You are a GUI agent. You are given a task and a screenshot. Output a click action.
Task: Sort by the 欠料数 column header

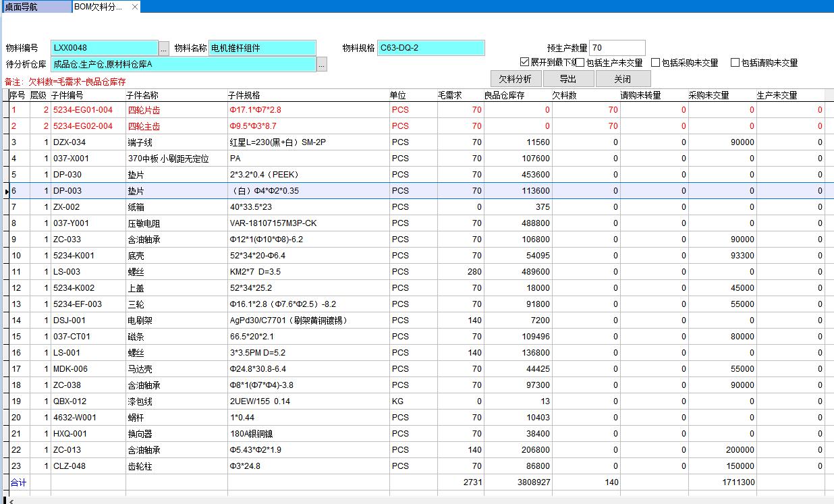pos(564,96)
